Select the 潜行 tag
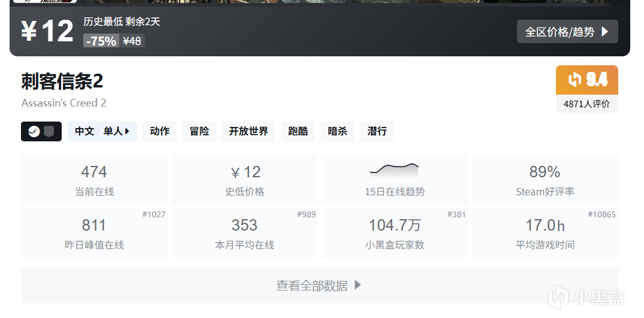644x318 pixels. [377, 131]
